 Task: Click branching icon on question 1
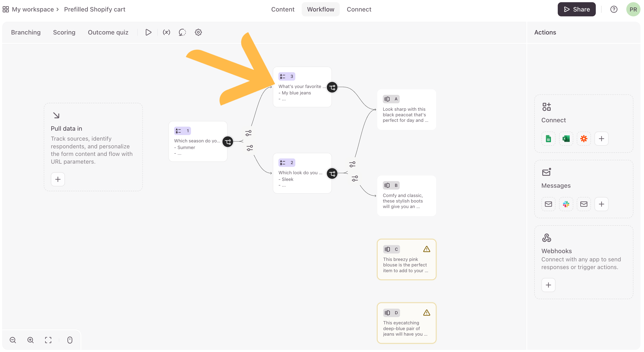(x=228, y=142)
